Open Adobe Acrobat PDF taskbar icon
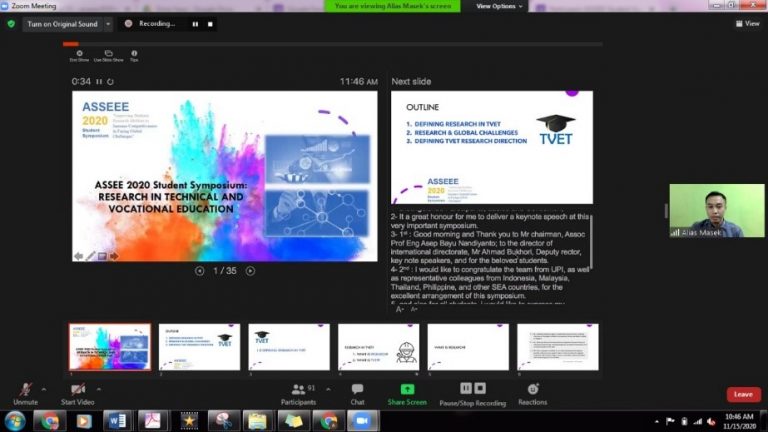 point(152,421)
